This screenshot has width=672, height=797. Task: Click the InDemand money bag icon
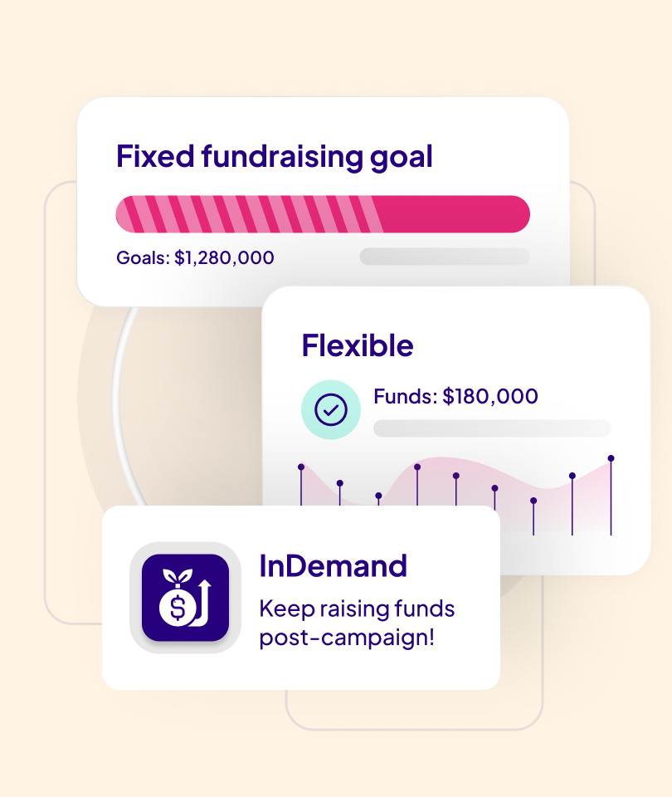[x=185, y=597]
